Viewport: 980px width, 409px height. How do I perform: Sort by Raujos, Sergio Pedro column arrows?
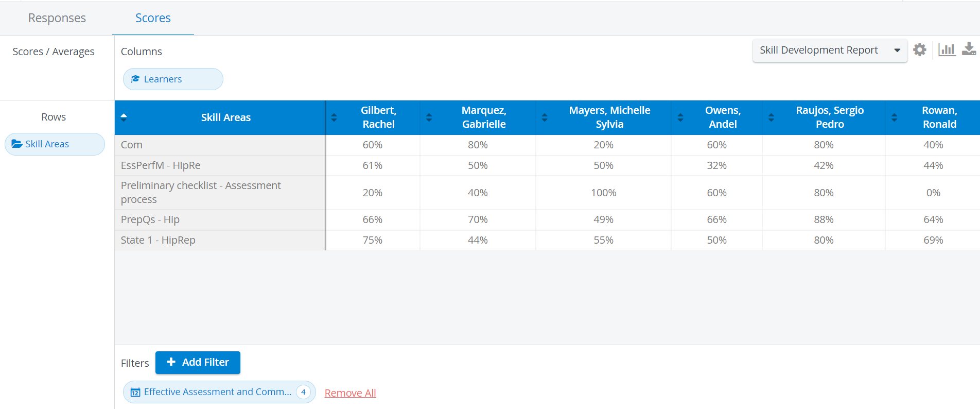pyautogui.click(x=771, y=117)
